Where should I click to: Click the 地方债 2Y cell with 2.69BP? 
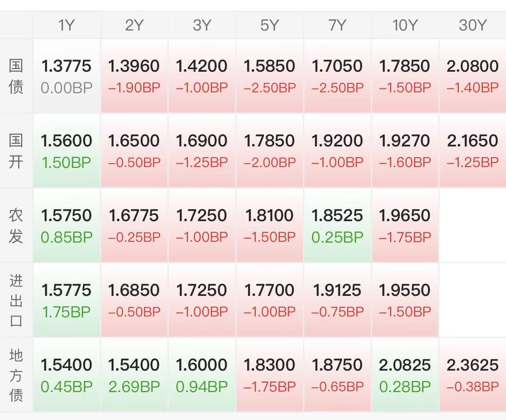click(134, 375)
